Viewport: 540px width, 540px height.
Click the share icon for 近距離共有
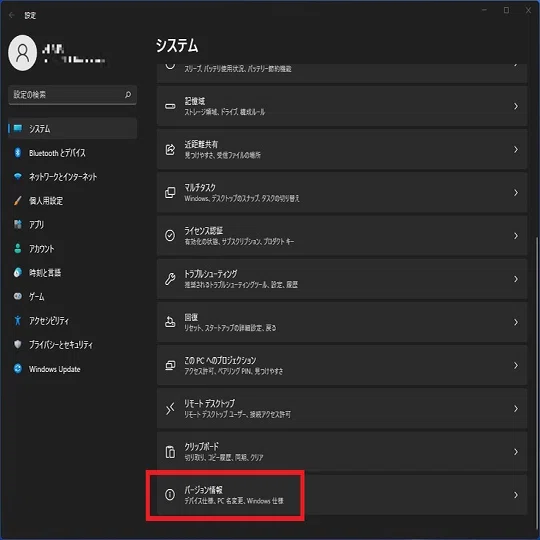tap(170, 149)
